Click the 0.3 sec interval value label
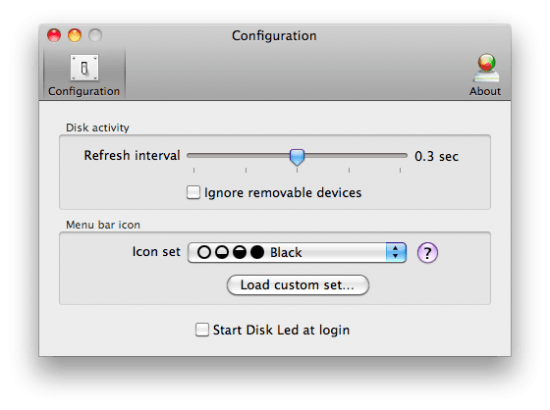 [x=436, y=156]
